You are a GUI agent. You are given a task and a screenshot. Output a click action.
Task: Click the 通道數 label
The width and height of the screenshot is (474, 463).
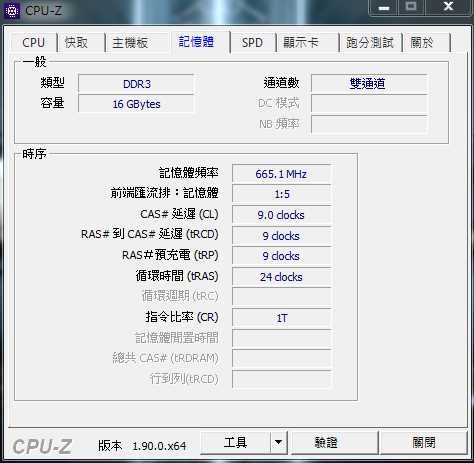pos(281,83)
